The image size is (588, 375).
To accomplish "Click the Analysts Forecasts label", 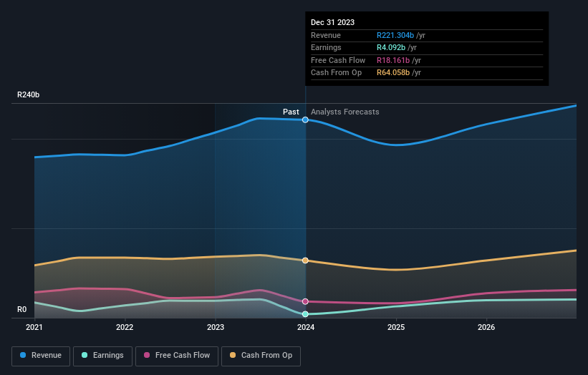I will pos(345,112).
